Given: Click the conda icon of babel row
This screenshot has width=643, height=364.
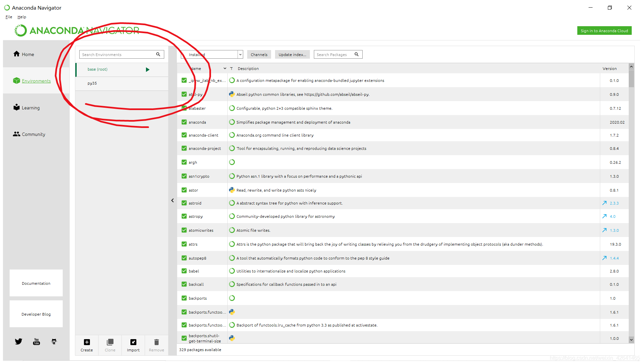Looking at the screenshot, I should coord(232,271).
